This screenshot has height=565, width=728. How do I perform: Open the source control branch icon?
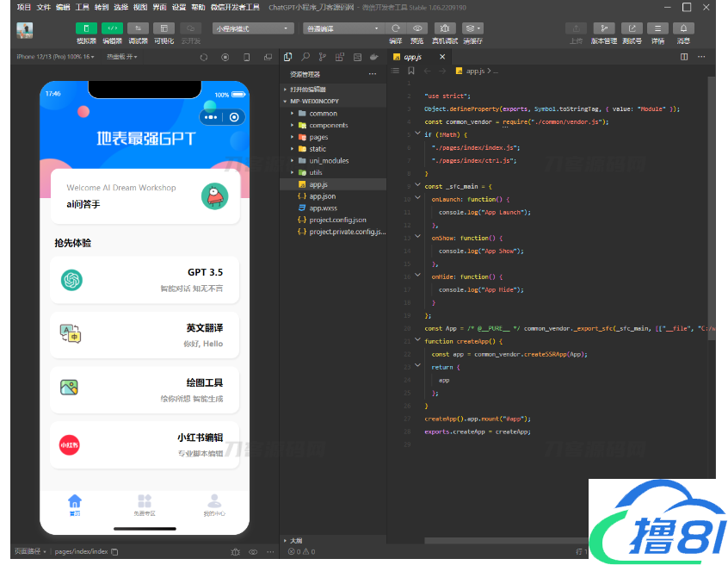322,57
